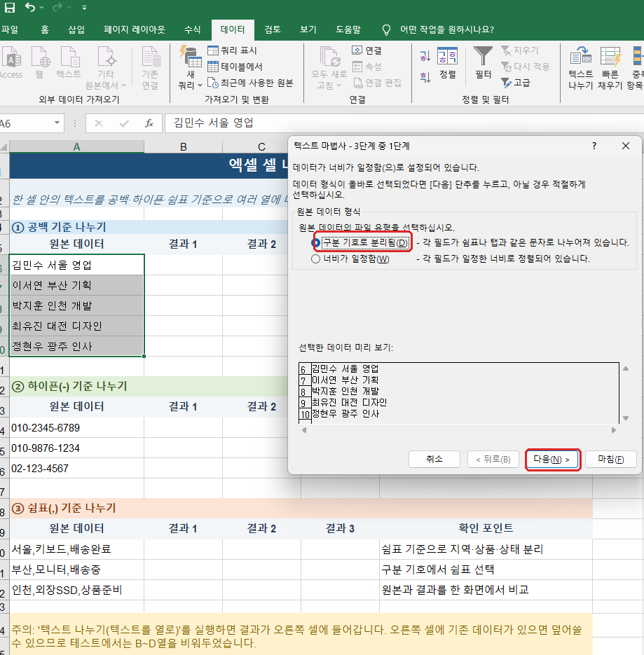Click the 속성 ribbon item
644x655 pixels.
click(x=367, y=67)
